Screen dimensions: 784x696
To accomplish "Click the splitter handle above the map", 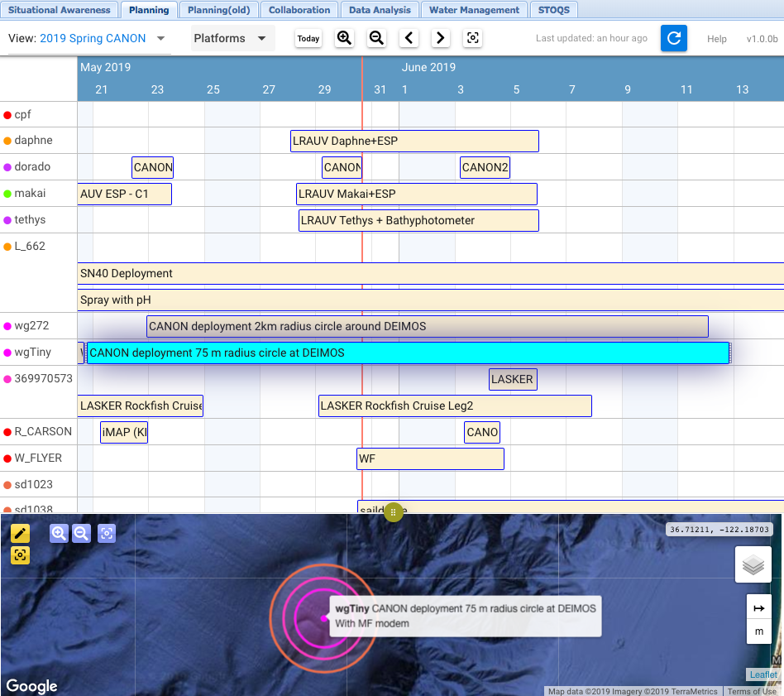I will 393,512.
